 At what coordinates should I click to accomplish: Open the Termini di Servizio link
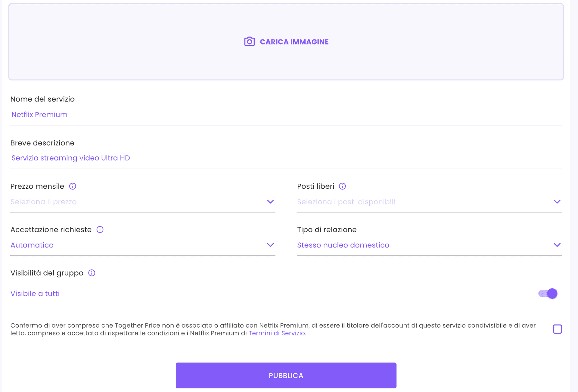point(277,333)
